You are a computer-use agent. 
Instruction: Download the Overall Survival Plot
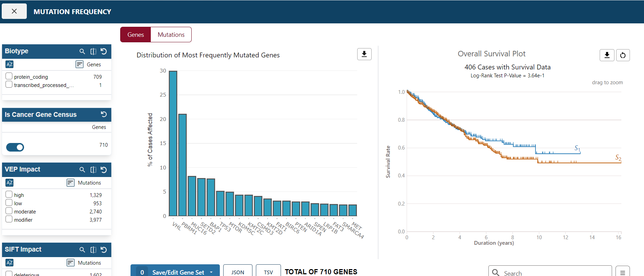click(x=607, y=55)
